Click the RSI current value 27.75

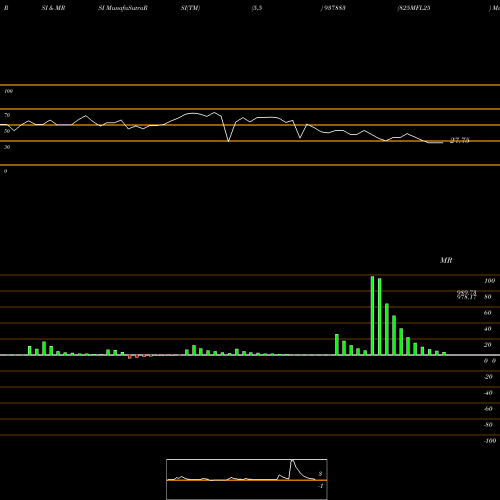(x=460, y=140)
